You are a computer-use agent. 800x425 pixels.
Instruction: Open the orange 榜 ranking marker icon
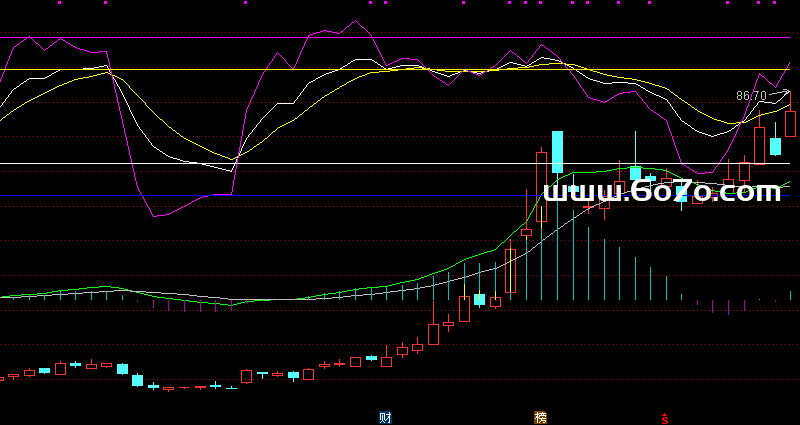pos(541,417)
